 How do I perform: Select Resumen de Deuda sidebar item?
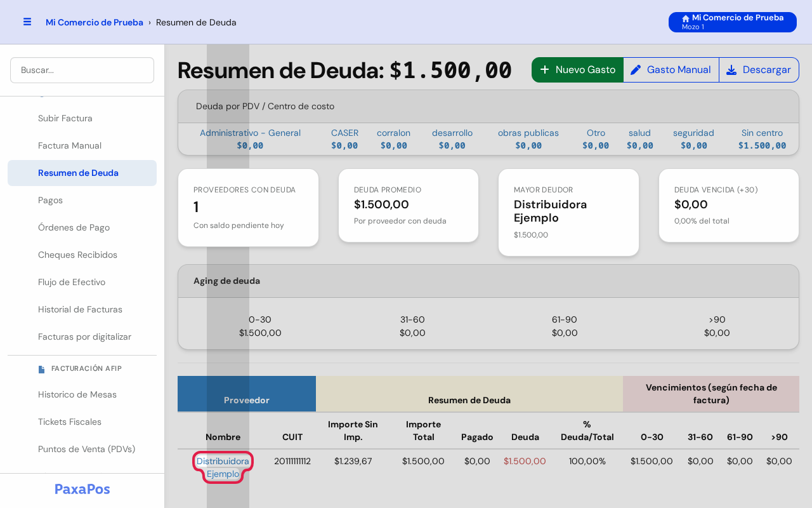pyautogui.click(x=82, y=173)
